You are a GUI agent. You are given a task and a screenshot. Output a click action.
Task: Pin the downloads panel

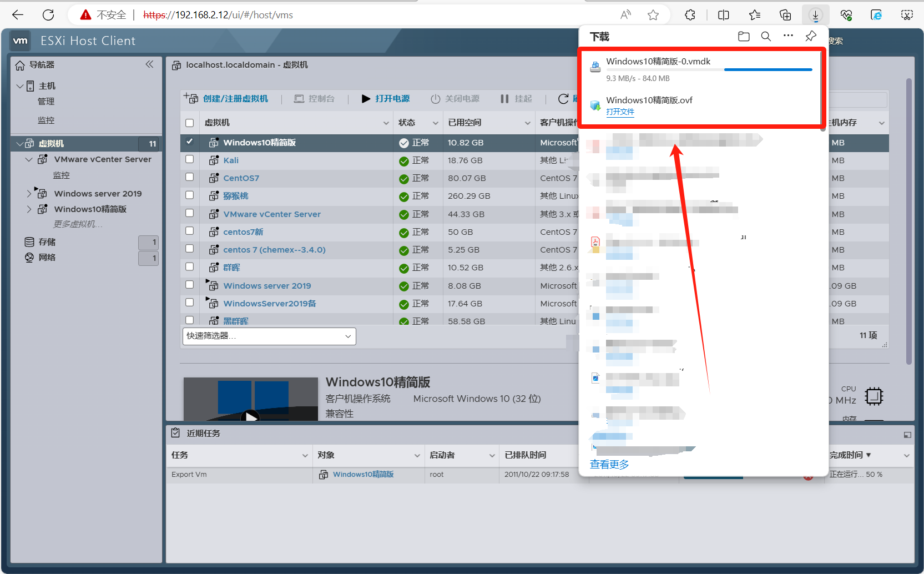(x=811, y=37)
